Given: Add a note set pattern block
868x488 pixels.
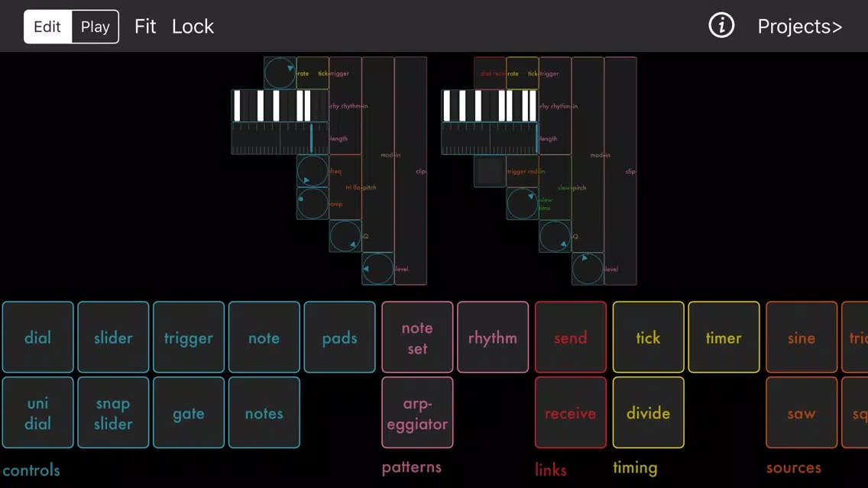Looking at the screenshot, I should coord(417,337).
